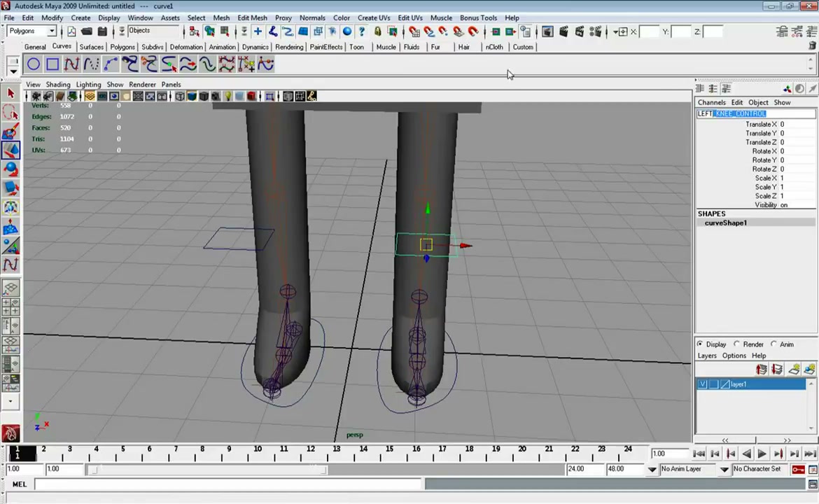Open the Bonus Tools menu
819x504 pixels.
tap(478, 17)
